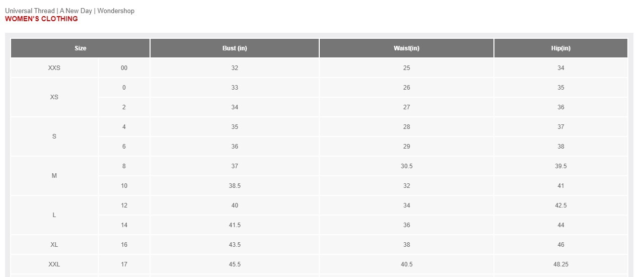The image size is (644, 277).
Task: Select the M size label cell
Action: [54, 176]
